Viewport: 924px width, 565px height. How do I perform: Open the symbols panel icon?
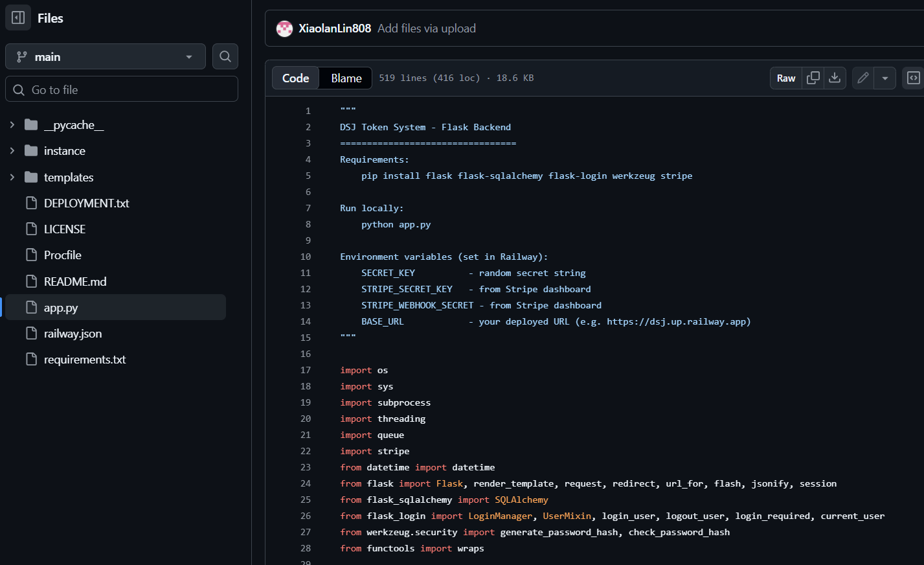[x=913, y=78]
